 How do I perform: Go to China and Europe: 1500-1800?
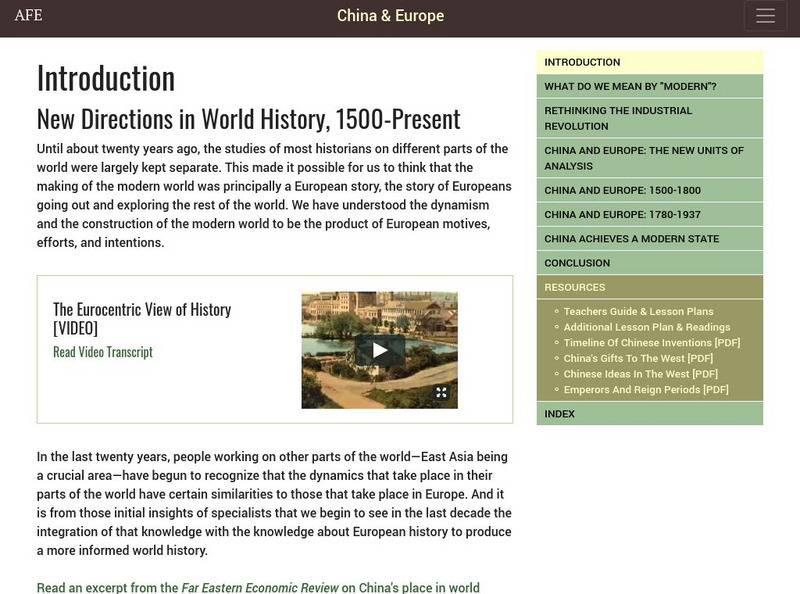(x=649, y=190)
